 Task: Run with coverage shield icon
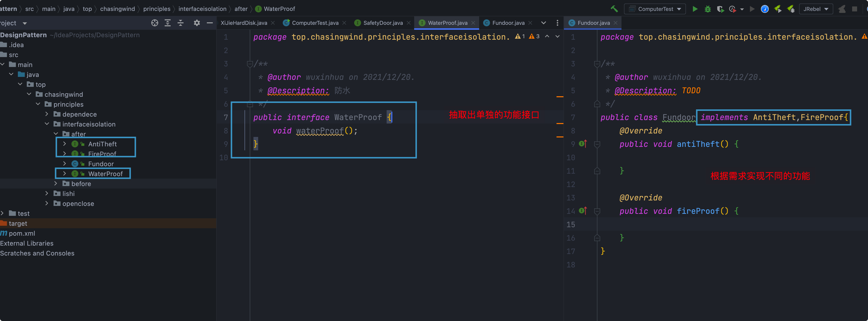tap(720, 9)
